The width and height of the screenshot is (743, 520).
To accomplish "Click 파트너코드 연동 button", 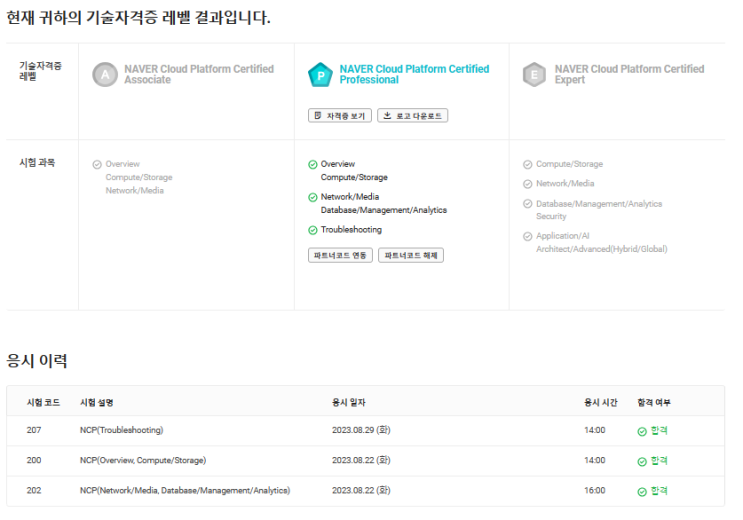I will point(340,255).
